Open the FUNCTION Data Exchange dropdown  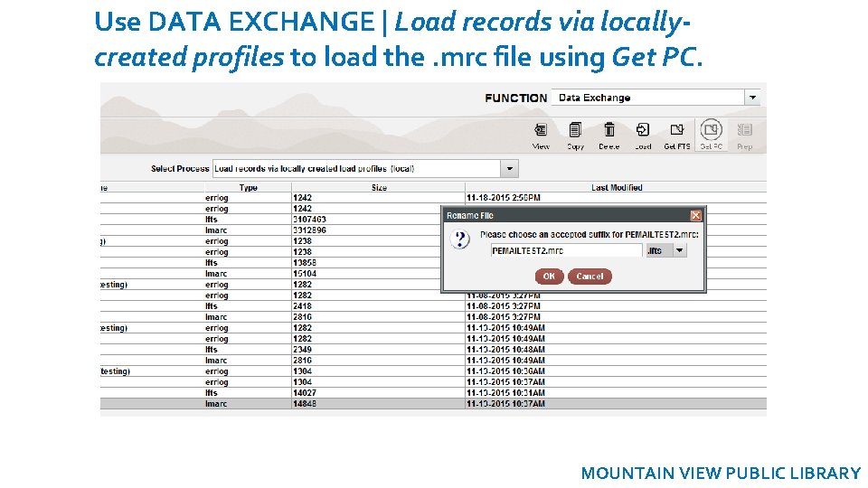coord(752,98)
